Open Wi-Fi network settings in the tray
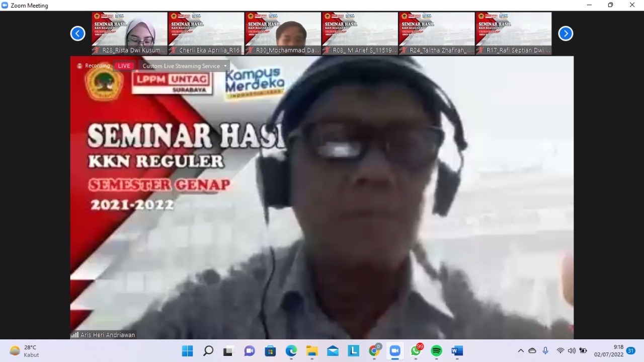644x362 pixels. pos(560,351)
